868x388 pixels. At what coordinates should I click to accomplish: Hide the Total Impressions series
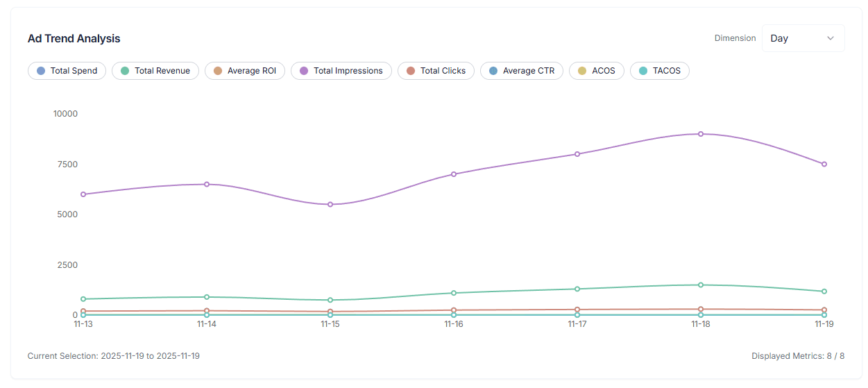tap(341, 71)
